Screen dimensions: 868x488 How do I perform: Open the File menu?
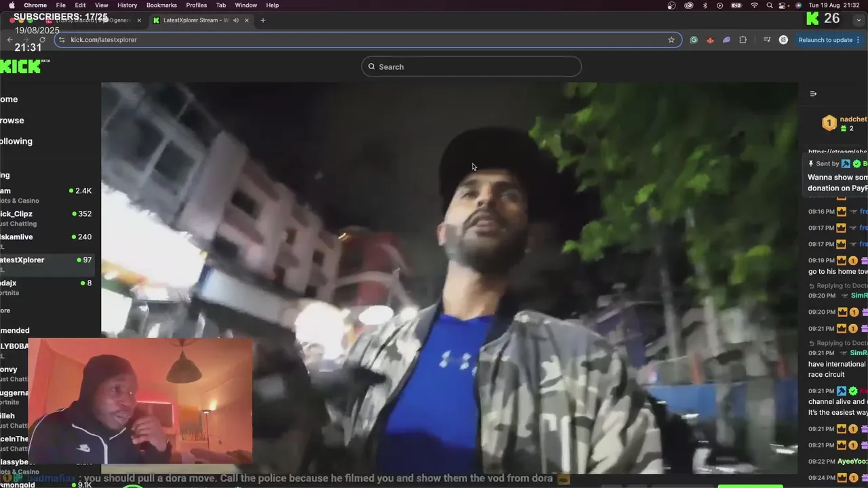pos(61,5)
